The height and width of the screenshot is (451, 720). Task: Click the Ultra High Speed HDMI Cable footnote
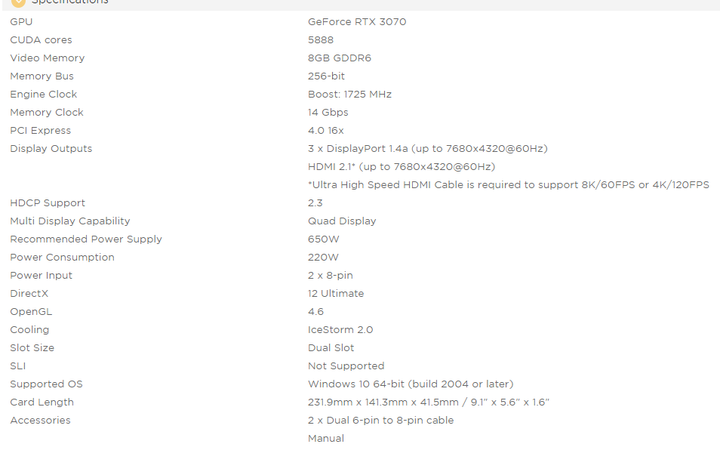[x=508, y=185]
